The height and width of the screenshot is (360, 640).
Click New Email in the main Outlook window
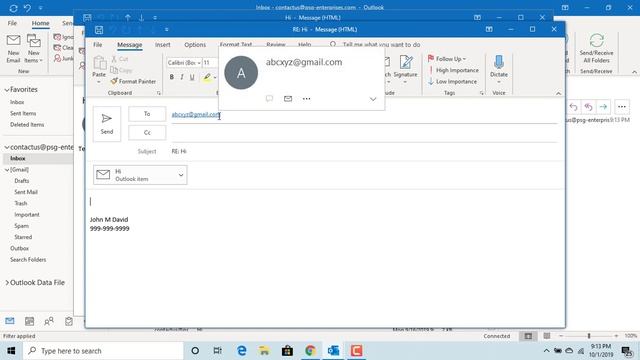(13, 49)
